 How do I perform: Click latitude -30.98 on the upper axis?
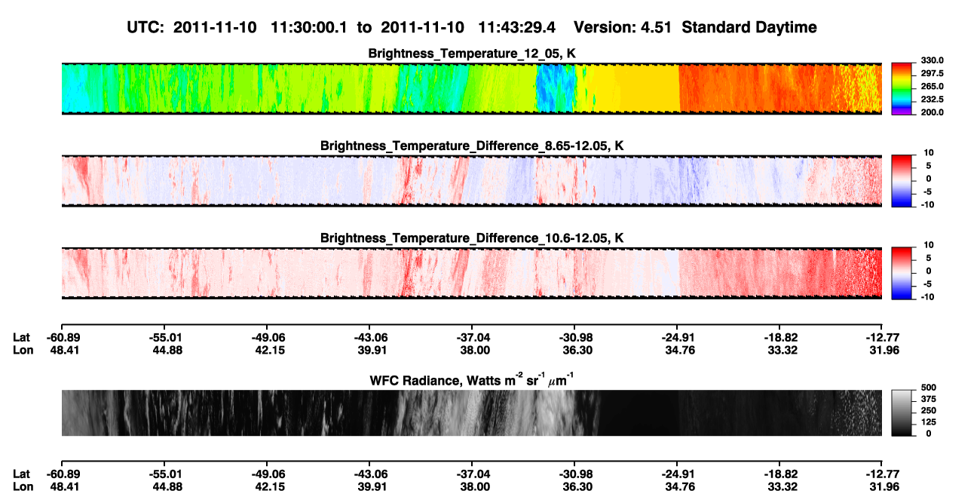coord(574,337)
